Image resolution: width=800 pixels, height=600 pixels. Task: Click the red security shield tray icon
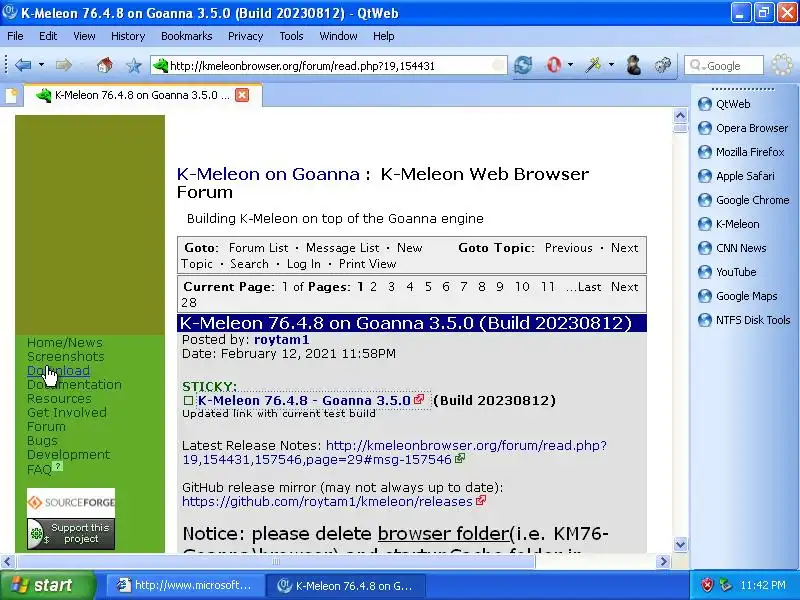(x=707, y=585)
